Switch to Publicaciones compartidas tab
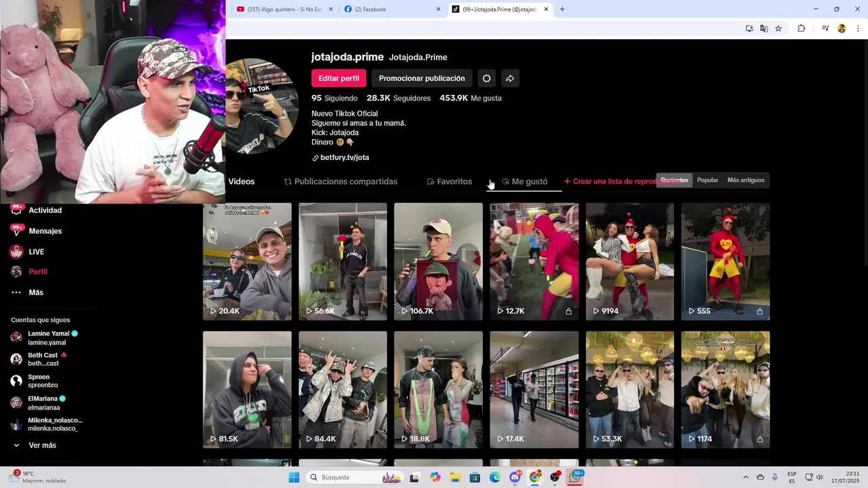Viewport: 868px width, 488px height. pyautogui.click(x=340, y=182)
